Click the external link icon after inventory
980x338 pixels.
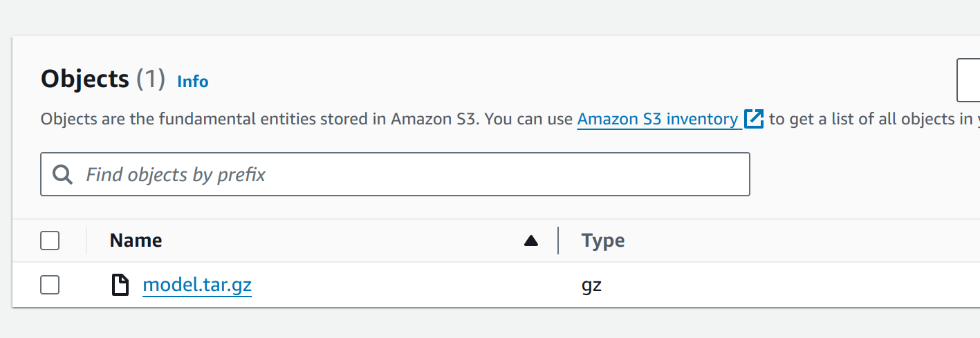click(x=753, y=119)
